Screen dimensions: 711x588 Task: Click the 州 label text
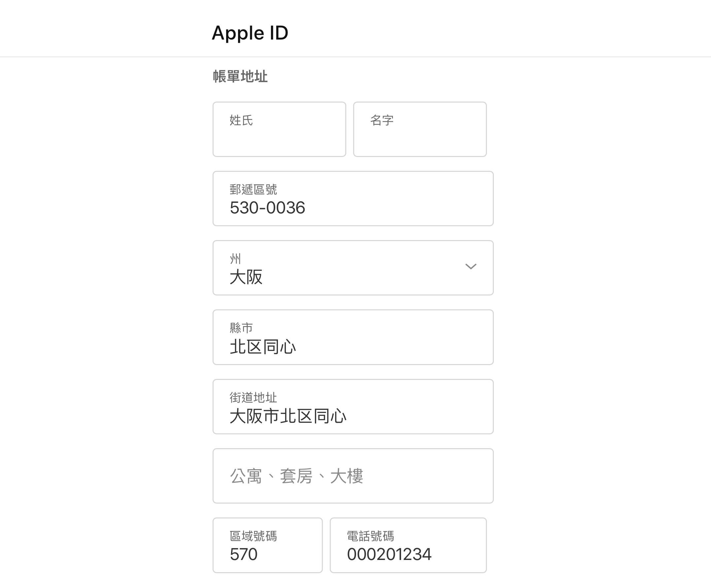[235, 259]
